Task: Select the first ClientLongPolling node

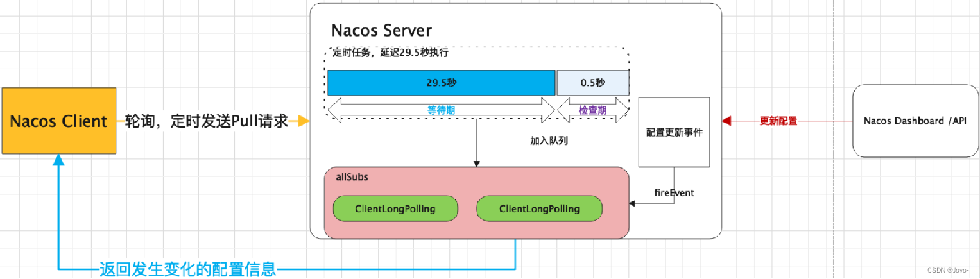Action: [x=395, y=208]
